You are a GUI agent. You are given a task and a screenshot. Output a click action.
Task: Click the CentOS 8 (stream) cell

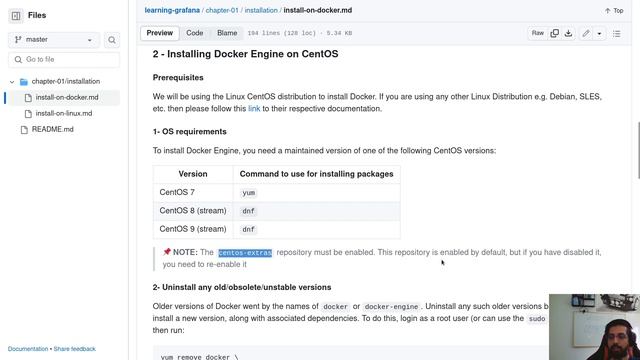[193, 211]
